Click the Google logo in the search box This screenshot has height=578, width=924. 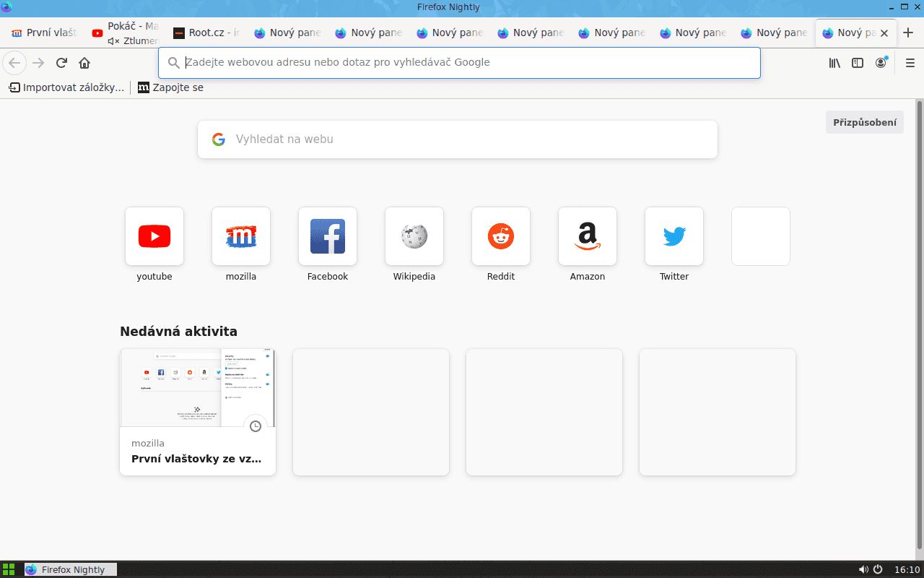point(219,139)
